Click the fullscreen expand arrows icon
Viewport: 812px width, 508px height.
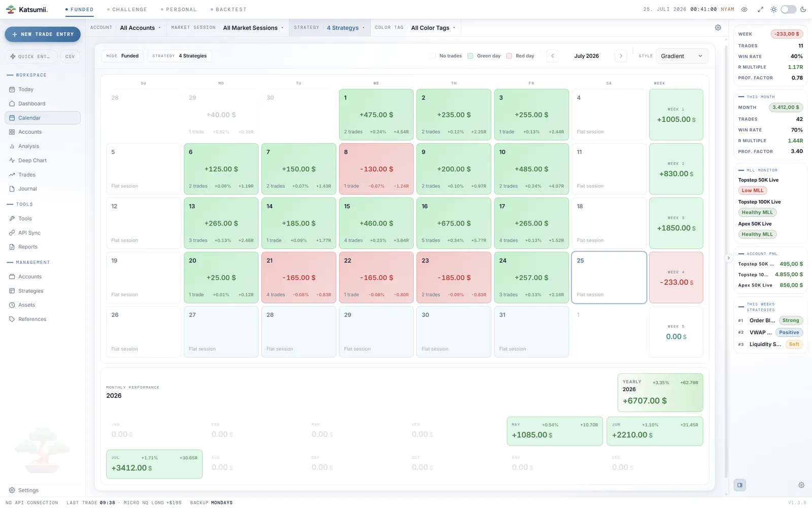[x=760, y=10]
